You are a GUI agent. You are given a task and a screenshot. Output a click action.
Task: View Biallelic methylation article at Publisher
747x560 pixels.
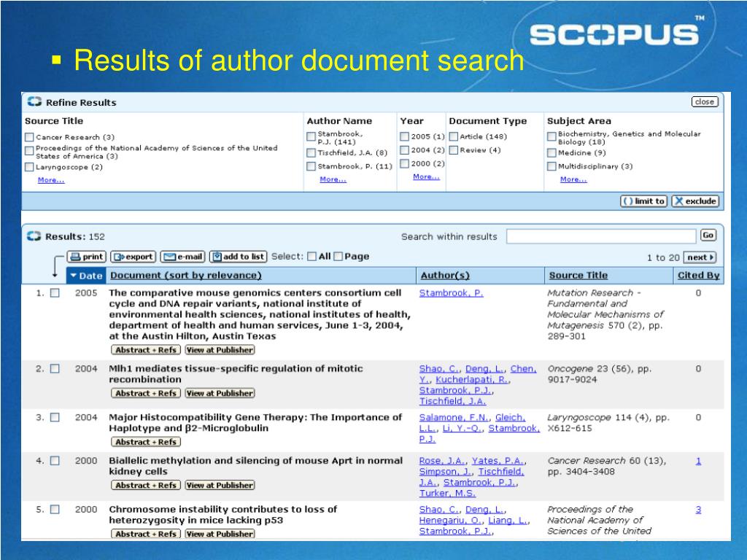tap(220, 485)
